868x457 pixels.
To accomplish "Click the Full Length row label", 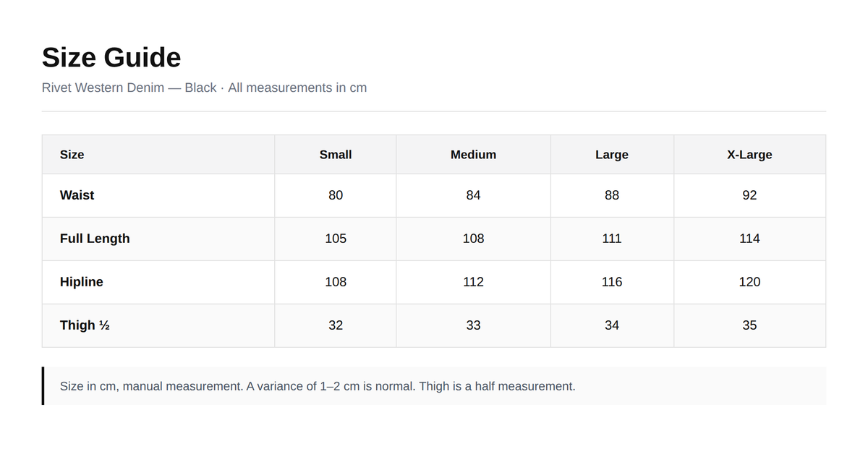I will (x=95, y=239).
